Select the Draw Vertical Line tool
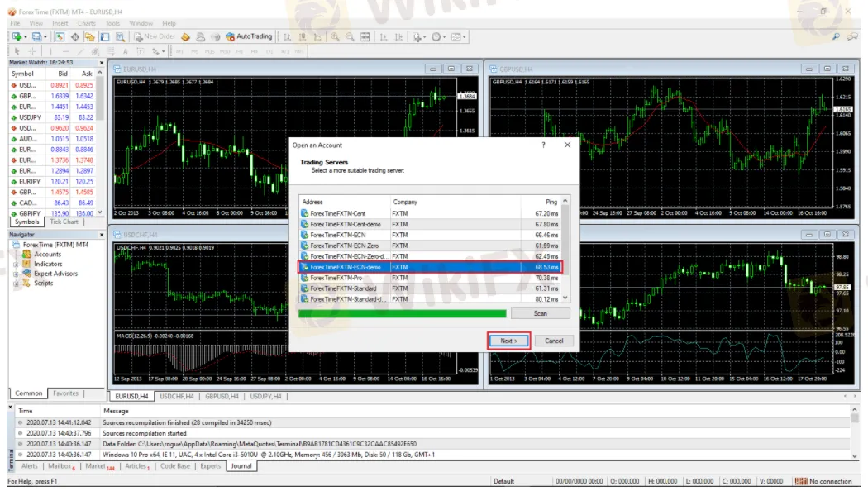The height and width of the screenshot is (491, 868). pos(50,51)
